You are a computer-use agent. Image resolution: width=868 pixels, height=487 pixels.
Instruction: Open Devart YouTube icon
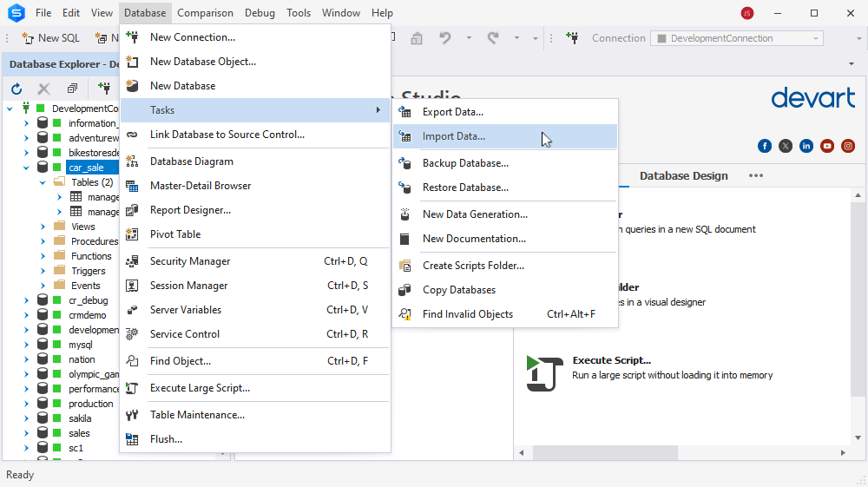(x=827, y=146)
